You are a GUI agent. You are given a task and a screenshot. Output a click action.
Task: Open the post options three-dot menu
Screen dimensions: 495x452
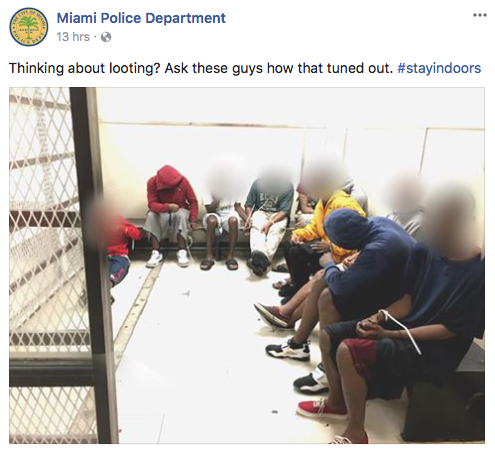pos(480,15)
